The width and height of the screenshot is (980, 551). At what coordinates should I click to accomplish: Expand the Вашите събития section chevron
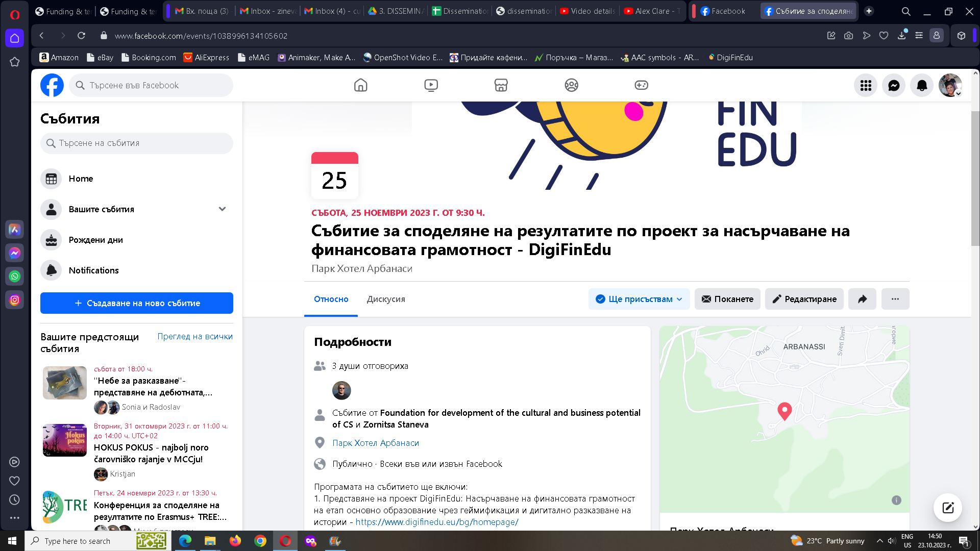[222, 209]
